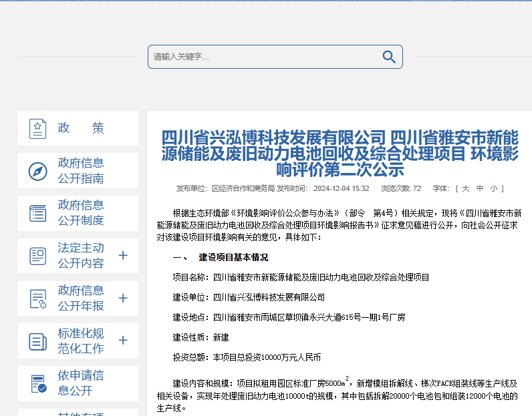532x416 pixels.
Task: Open 依申请信息公开 menu entry
Action: pyautogui.click(x=78, y=383)
